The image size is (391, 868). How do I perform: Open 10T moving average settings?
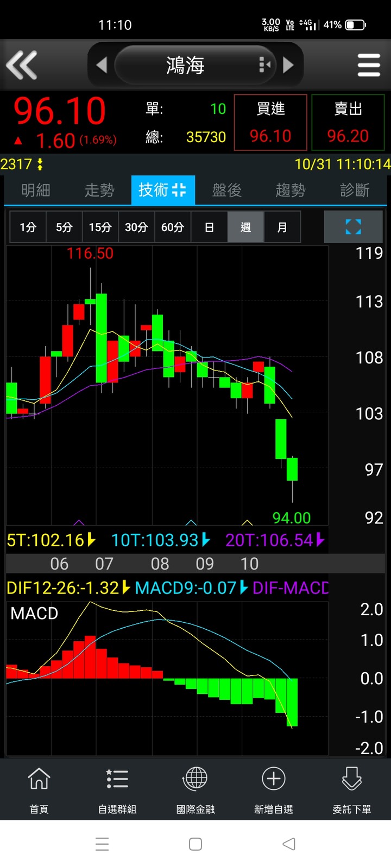[160, 540]
